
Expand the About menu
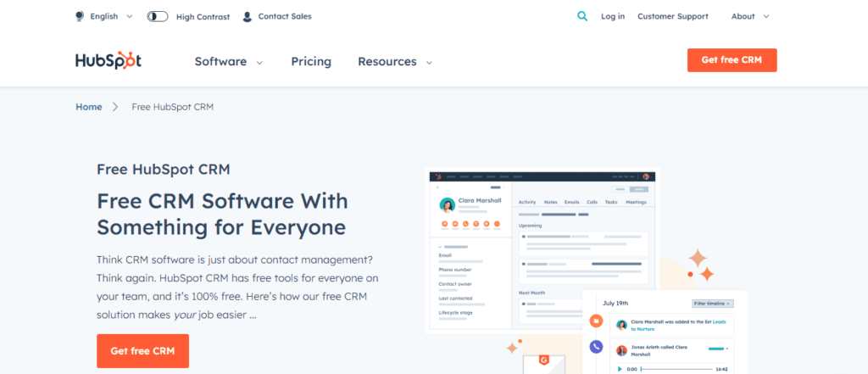click(750, 17)
